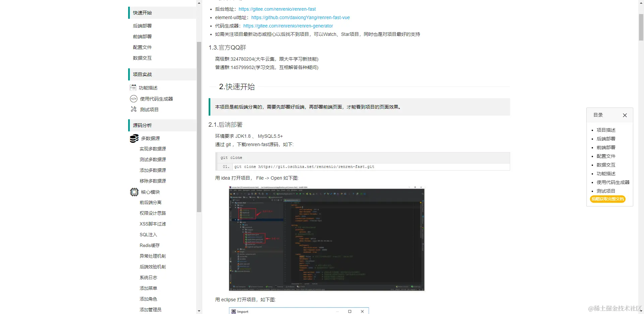Screen dimensions: 644x314
Task: Open 功能描述 in the sidebar
Action: coord(148,88)
